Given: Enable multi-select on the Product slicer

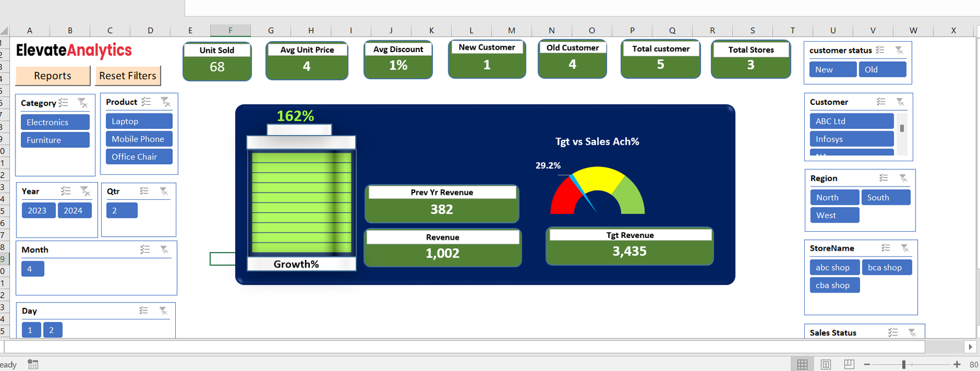Looking at the screenshot, I should point(146,102).
